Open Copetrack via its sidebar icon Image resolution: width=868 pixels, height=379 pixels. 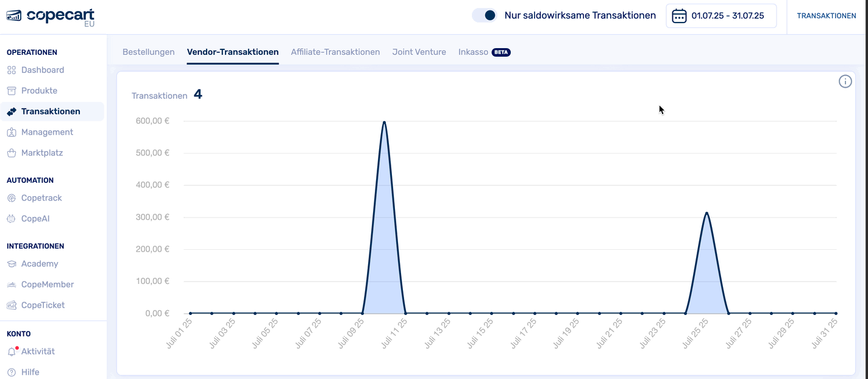tap(12, 198)
